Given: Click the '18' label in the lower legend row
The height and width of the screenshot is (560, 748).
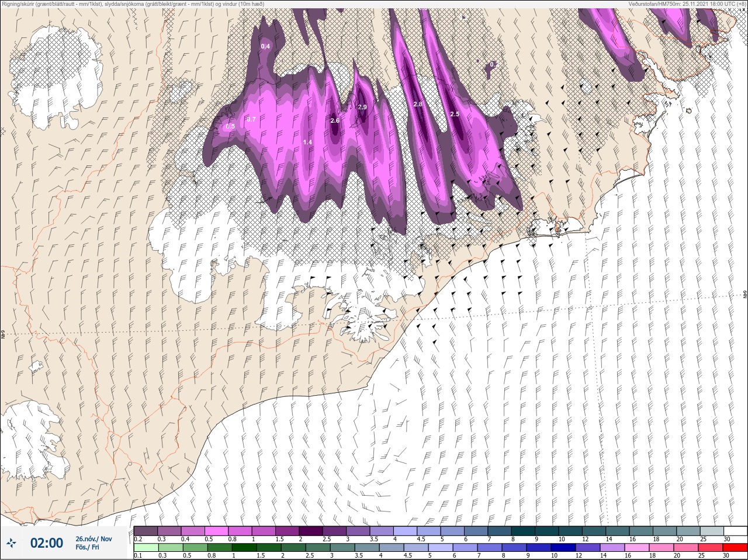Looking at the screenshot, I should (653, 556).
